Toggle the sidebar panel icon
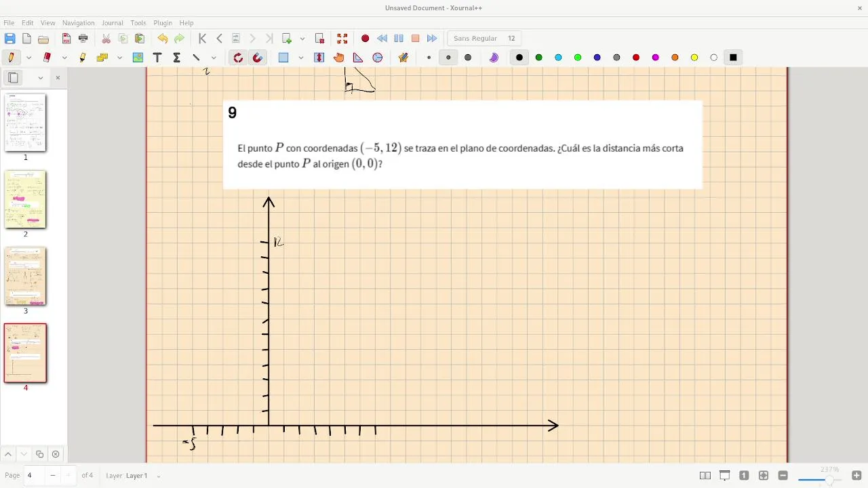Screen dimensions: 868x488 [13, 77]
